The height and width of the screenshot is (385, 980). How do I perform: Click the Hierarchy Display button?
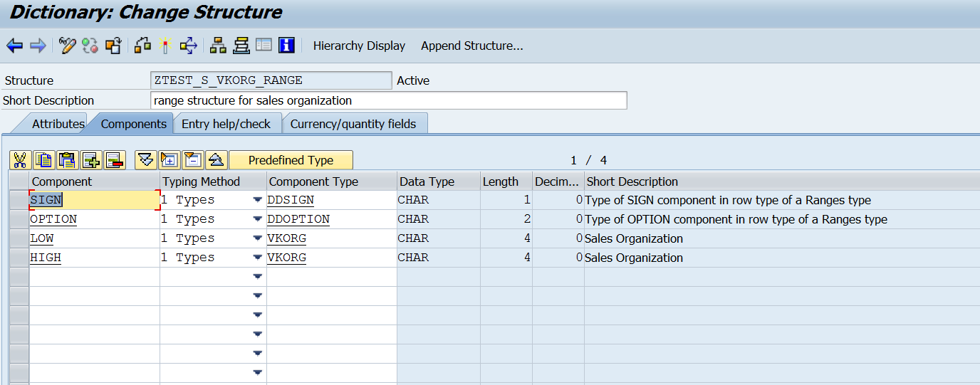(359, 46)
